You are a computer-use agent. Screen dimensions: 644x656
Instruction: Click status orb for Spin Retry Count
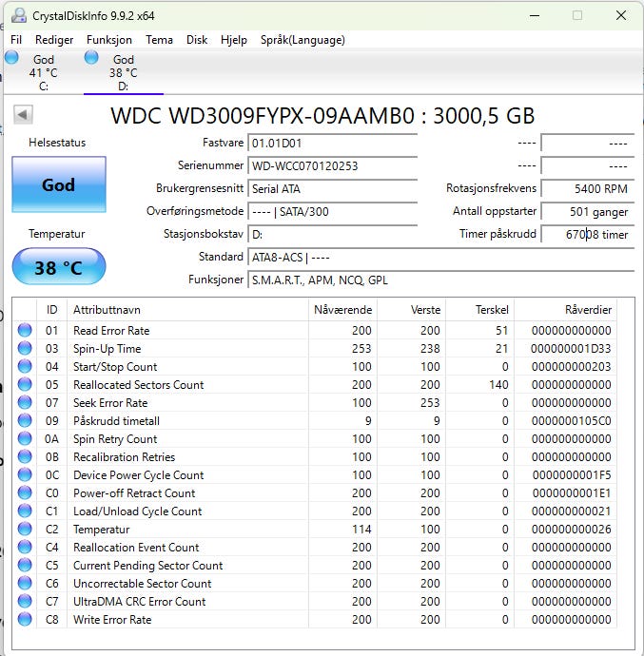pos(25,438)
